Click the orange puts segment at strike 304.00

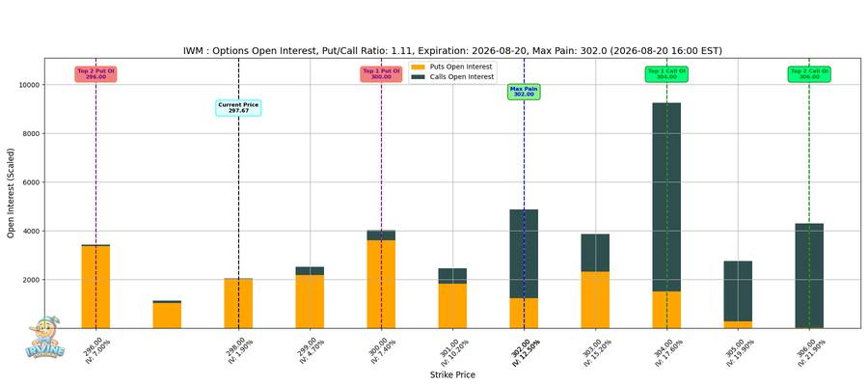point(666,310)
